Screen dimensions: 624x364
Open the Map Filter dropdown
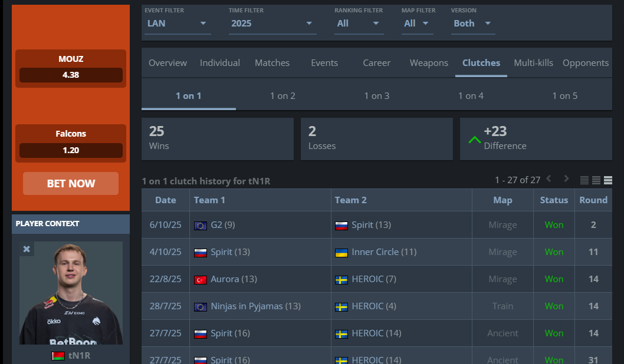click(417, 24)
